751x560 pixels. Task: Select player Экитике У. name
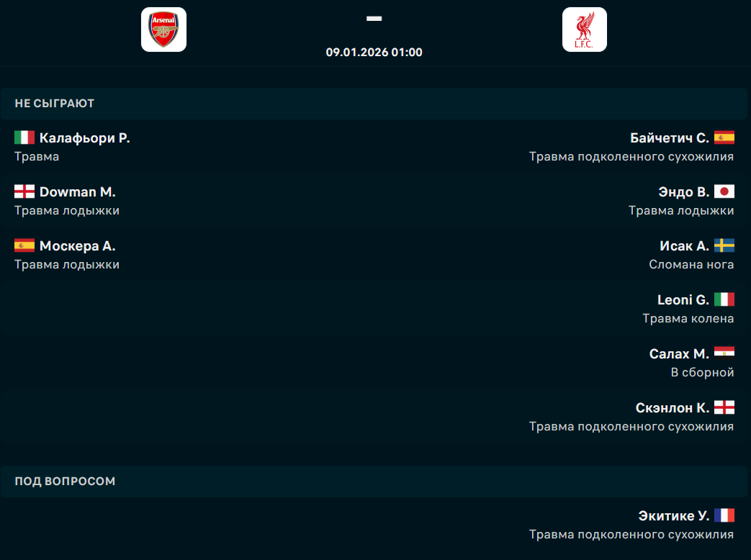tap(673, 516)
